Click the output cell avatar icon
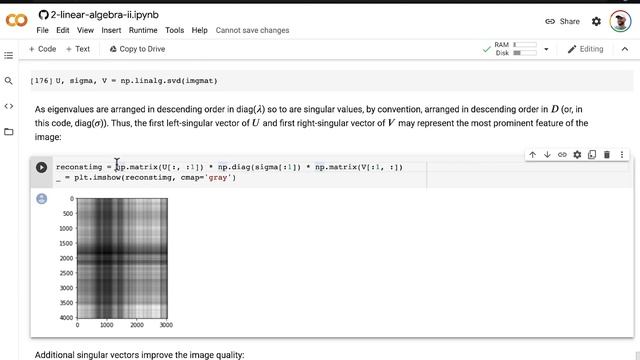The image size is (640, 360). pyautogui.click(x=42, y=199)
